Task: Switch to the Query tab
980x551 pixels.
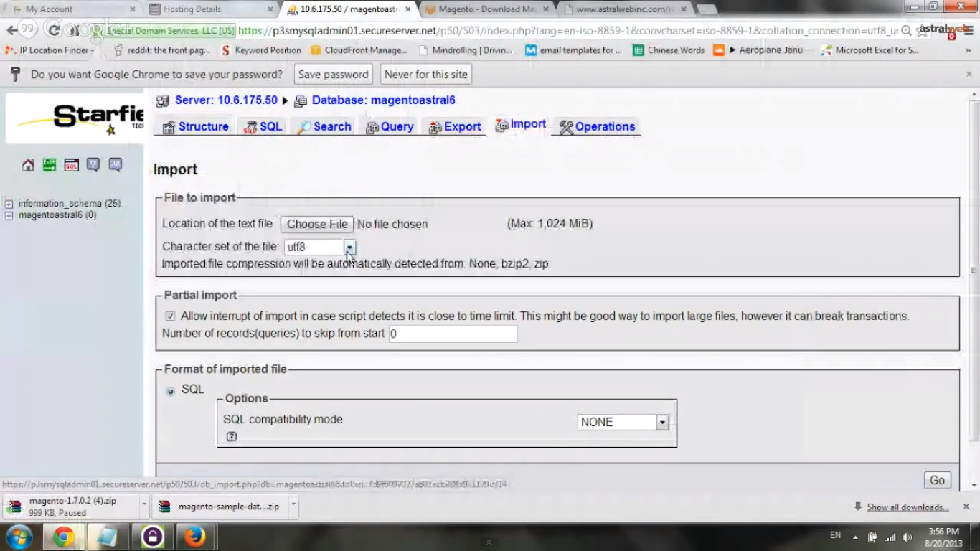Action: 390,127
